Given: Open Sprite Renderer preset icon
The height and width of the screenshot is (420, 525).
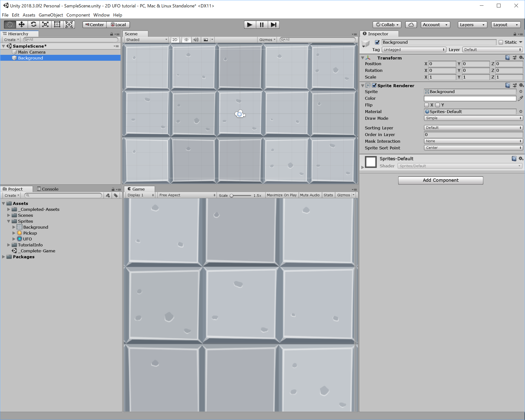Looking at the screenshot, I should [515, 85].
